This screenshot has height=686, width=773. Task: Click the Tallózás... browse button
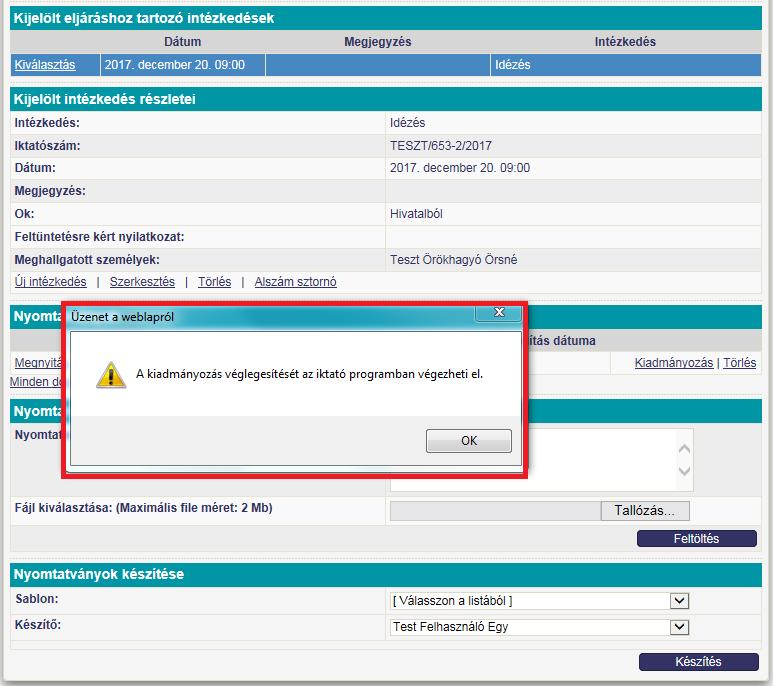coord(645,511)
